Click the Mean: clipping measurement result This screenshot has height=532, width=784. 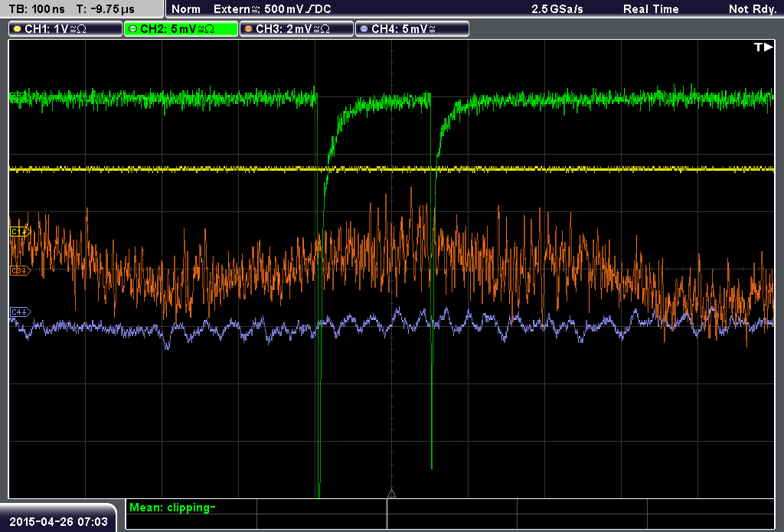pyautogui.click(x=172, y=508)
